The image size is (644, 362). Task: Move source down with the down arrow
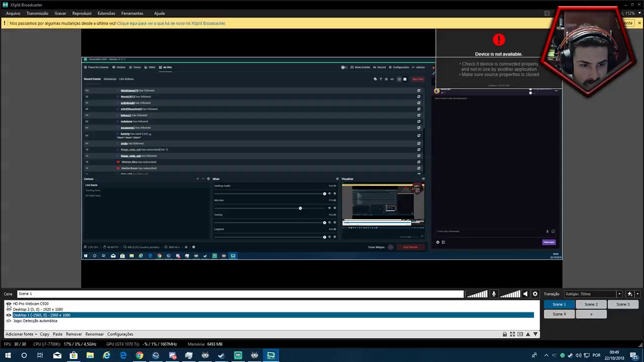point(535,334)
